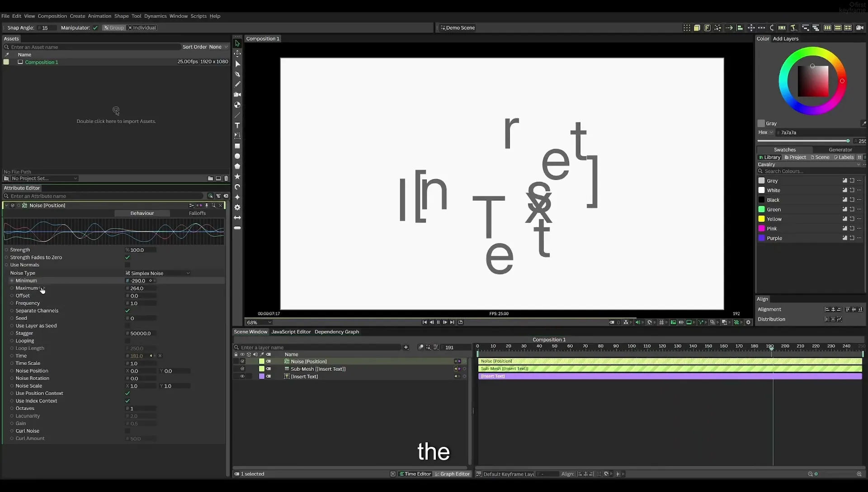Screen dimensions: 868x492
Task: Choose the Edit Shape direct-select arrow tool
Action: pyautogui.click(x=237, y=64)
